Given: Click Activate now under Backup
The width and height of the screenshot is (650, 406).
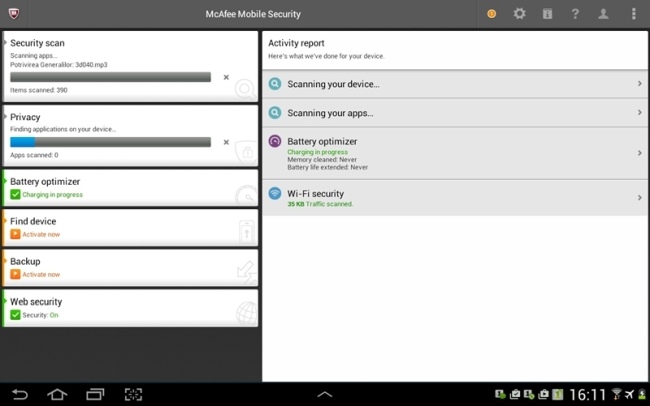Looking at the screenshot, I should [x=41, y=275].
